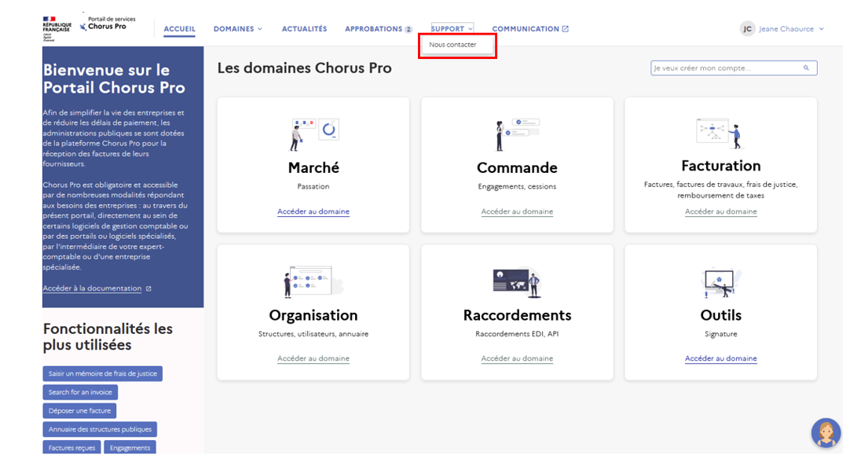Open the Approbations menu item
Image resolution: width=868 pixels, height=466 pixels.
point(374,29)
